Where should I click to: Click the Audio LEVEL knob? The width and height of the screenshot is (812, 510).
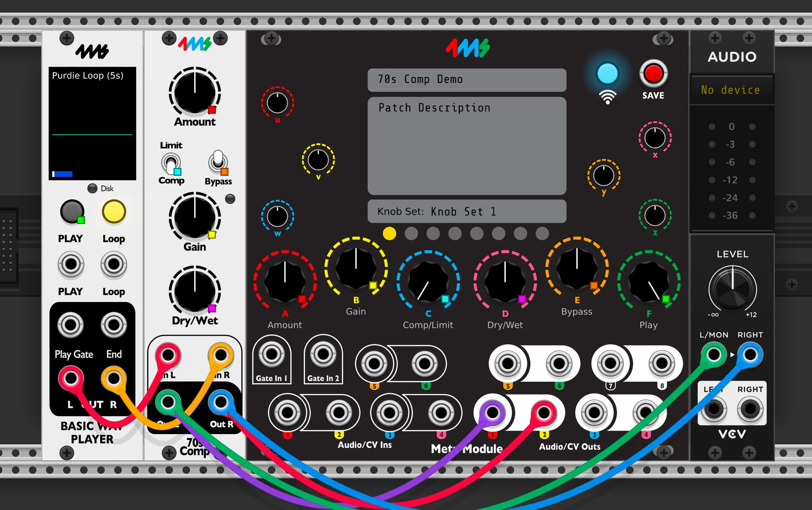pyautogui.click(x=732, y=289)
